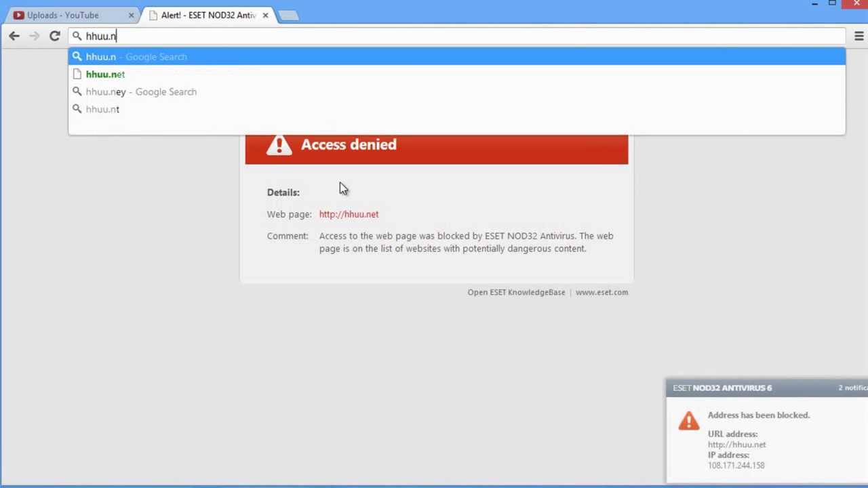868x488 pixels.
Task: Choose the 'hhuu.ney - Google Search' suggestion
Action: 457,91
